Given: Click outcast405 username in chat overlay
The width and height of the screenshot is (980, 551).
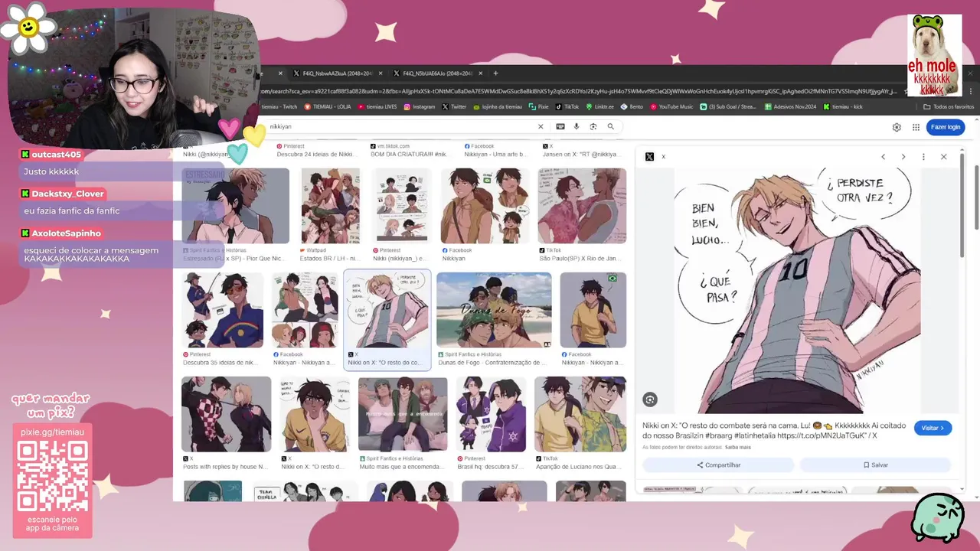Looking at the screenshot, I should (56, 155).
